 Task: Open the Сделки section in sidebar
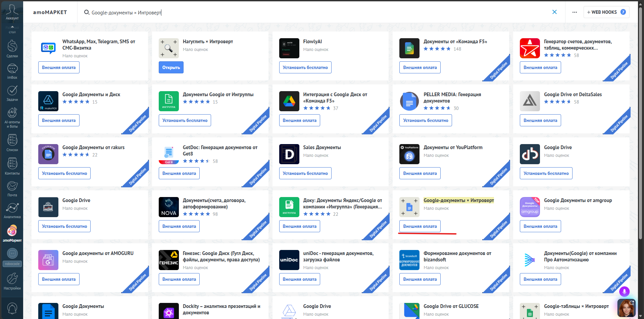click(12, 49)
